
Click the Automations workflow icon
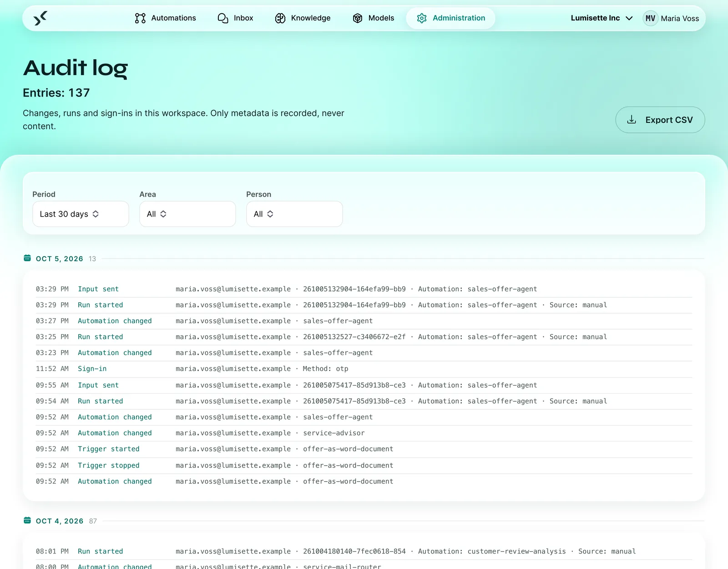click(x=140, y=18)
